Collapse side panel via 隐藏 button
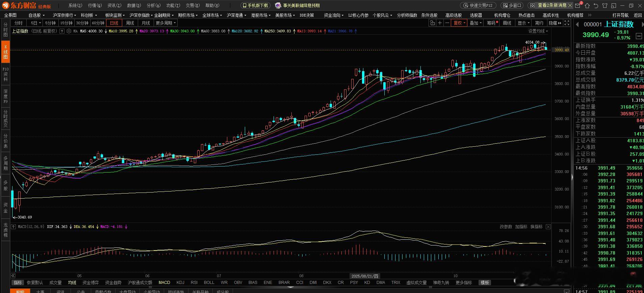Image resolution: width=644 pixels, height=293 pixels. click(555, 23)
